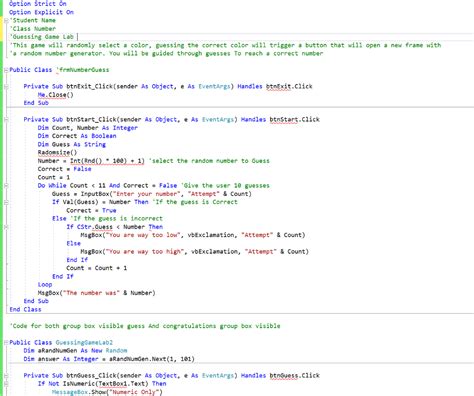Click comment 'If the guess is Correct
Image resolution: width=474 pixels, height=396 pixels.
pos(195,202)
